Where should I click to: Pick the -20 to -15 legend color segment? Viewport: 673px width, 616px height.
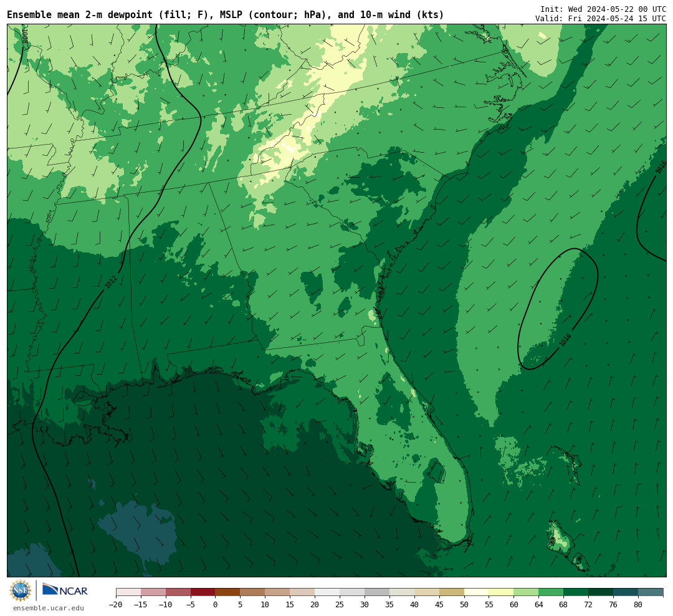(x=128, y=592)
